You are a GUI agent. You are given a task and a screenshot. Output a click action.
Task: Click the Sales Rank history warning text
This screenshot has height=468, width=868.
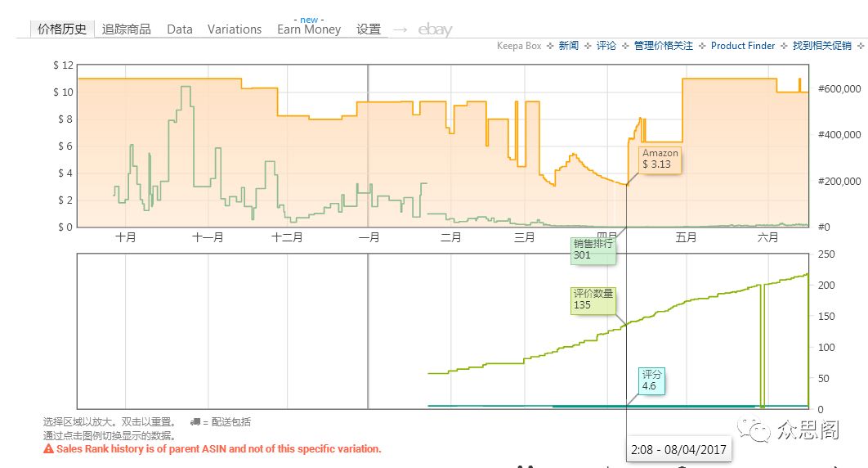pyautogui.click(x=219, y=449)
